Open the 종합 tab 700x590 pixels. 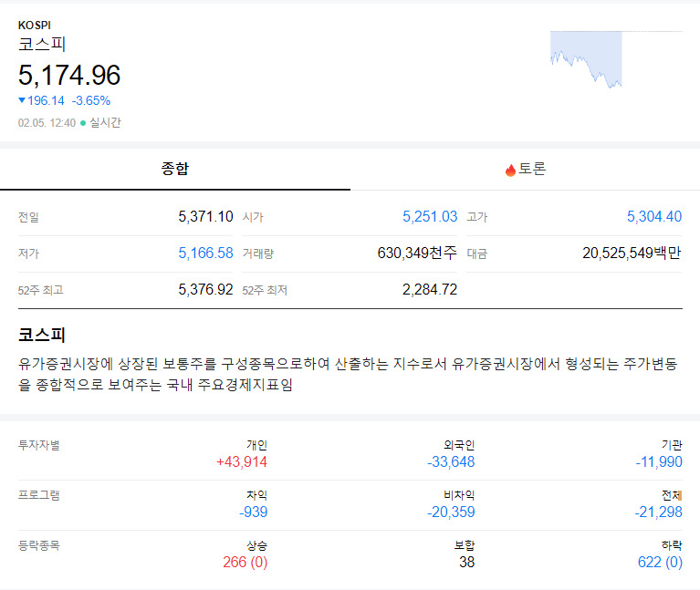pyautogui.click(x=175, y=169)
